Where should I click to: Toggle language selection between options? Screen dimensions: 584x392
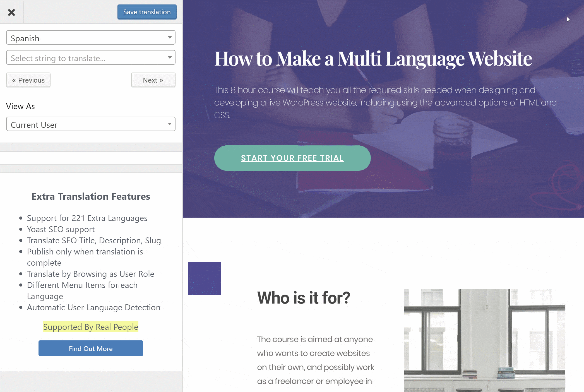91,38
